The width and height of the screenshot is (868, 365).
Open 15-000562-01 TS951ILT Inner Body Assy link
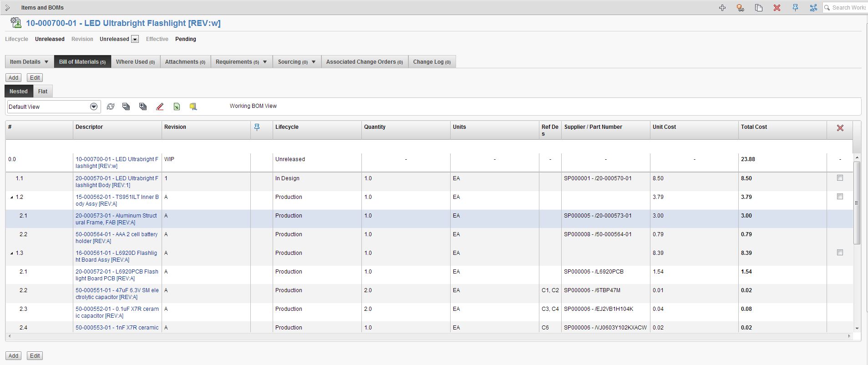tap(117, 200)
